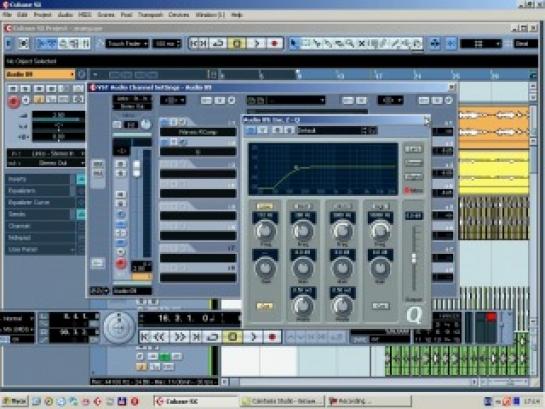Open the Audio menu
Screen dimensions: 545x409
tap(65, 15)
